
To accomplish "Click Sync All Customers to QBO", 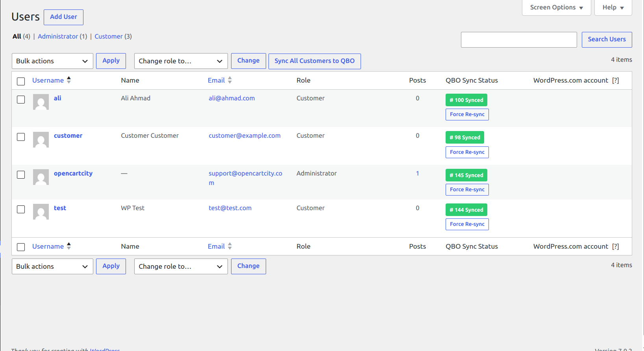I will 315,61.
